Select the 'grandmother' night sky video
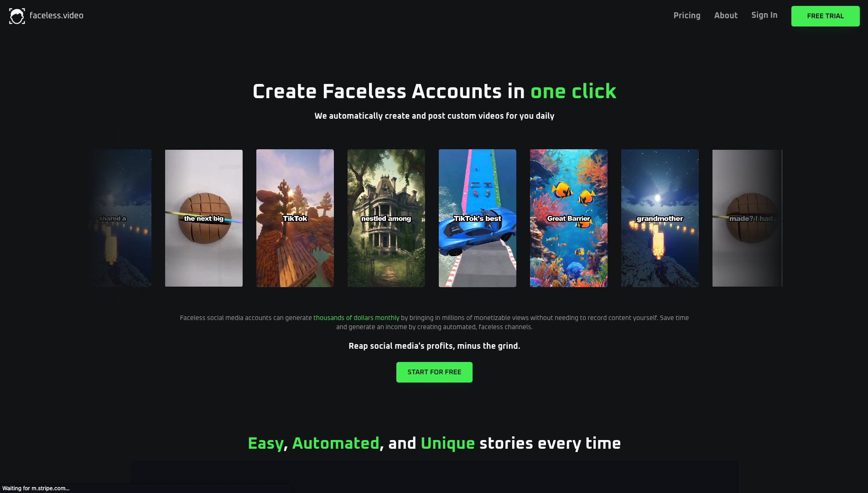 [660, 218]
